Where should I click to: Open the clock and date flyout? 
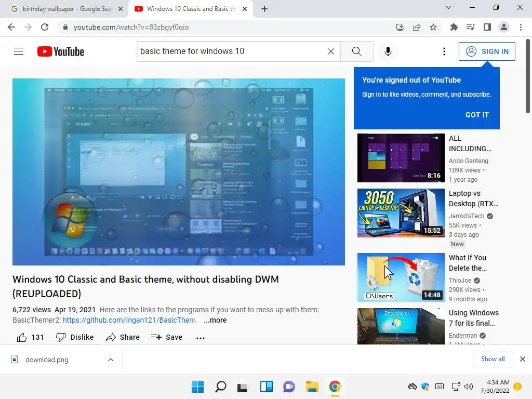495,387
